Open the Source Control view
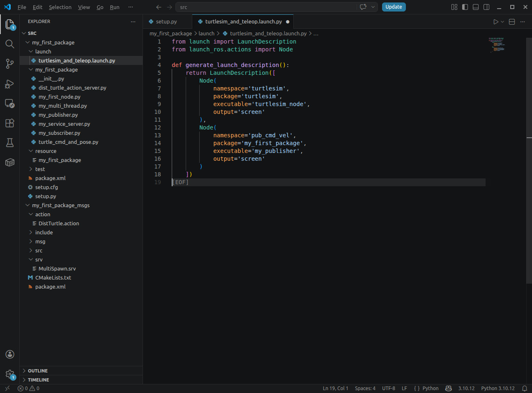Viewport: 532px width, 393px height. [x=10, y=64]
